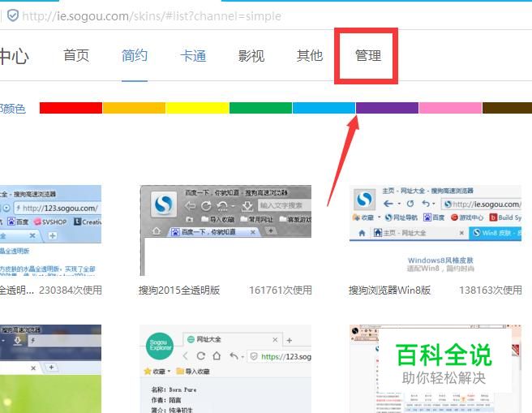Open the 卡通 skins category
Viewport: 532px width, 413px height.
193,56
